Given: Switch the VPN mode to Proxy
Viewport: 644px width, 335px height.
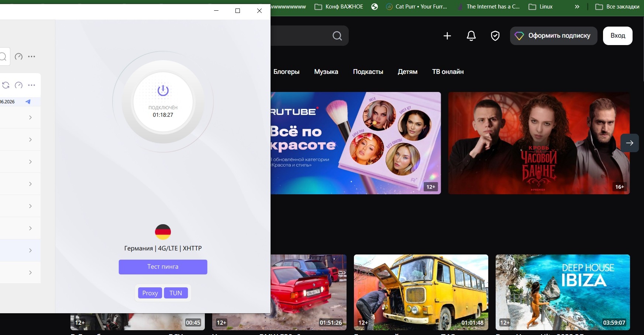Looking at the screenshot, I should pyautogui.click(x=150, y=293).
